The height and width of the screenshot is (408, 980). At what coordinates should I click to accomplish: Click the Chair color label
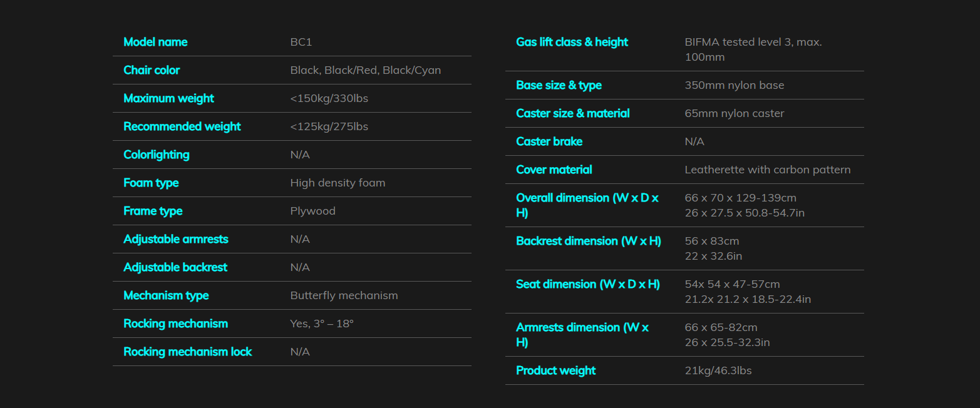click(x=152, y=70)
